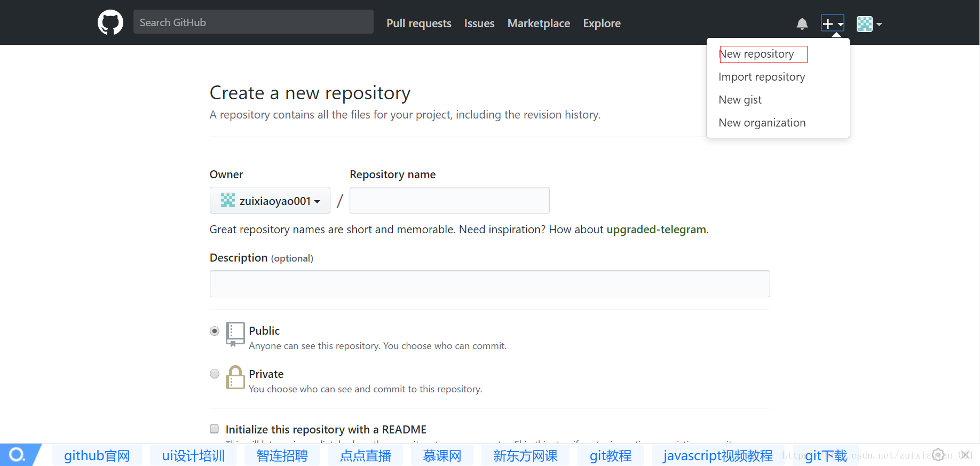The width and height of the screenshot is (980, 466).
Task: Click the Private option label text
Action: [266, 374]
